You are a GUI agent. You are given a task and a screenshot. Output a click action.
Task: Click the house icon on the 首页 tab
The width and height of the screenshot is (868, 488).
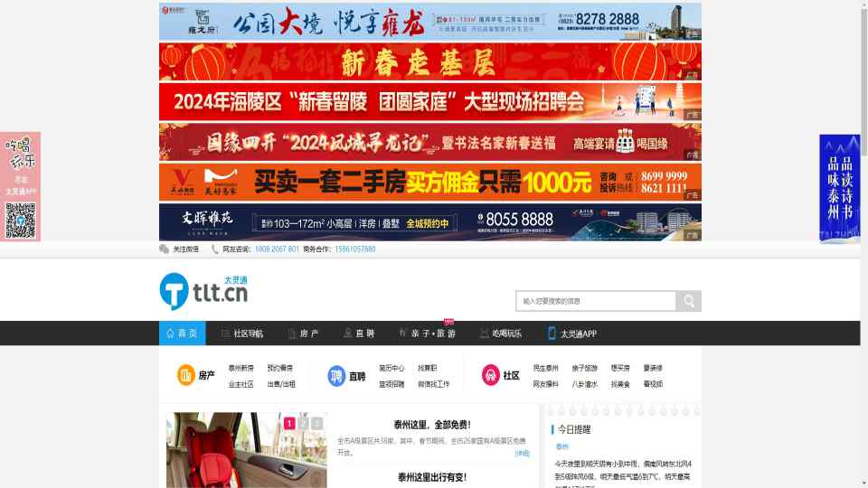coord(170,333)
